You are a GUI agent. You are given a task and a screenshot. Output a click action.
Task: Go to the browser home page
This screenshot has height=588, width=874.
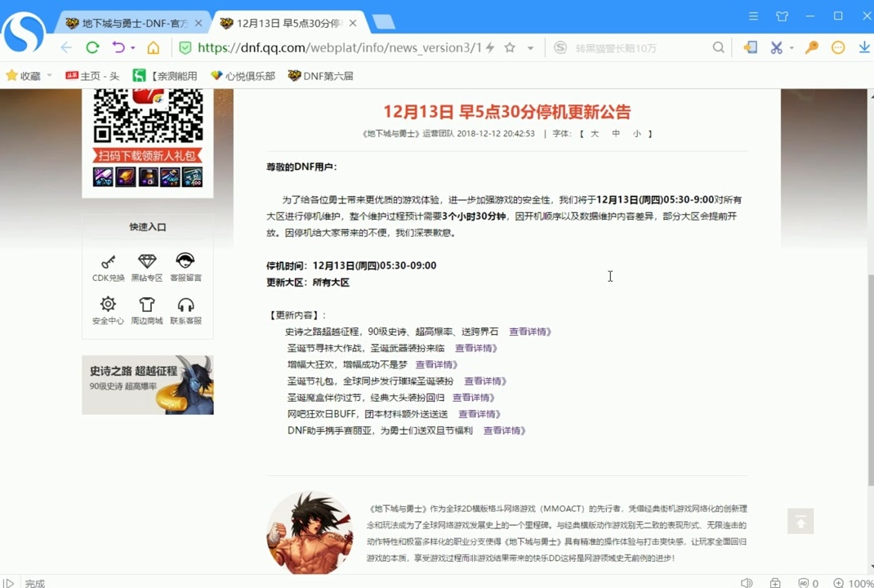pos(153,48)
